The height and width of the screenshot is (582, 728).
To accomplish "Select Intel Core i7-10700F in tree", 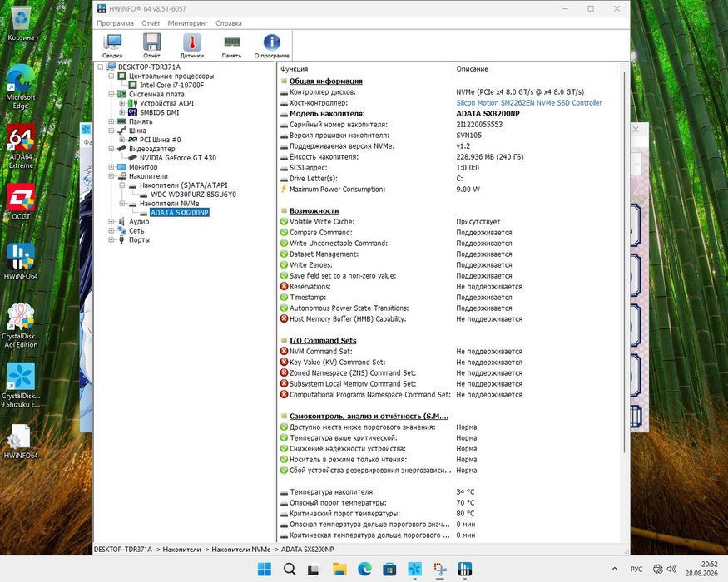I will tap(171, 85).
